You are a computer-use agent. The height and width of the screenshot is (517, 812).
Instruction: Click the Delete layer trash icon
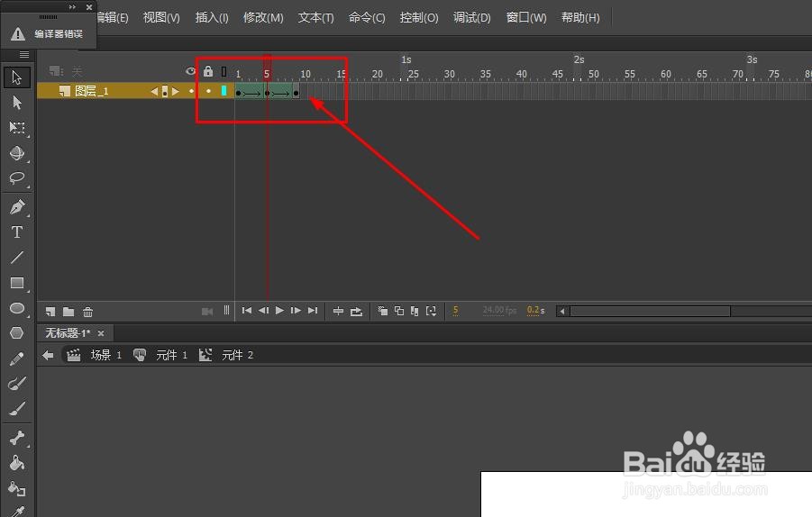88,312
